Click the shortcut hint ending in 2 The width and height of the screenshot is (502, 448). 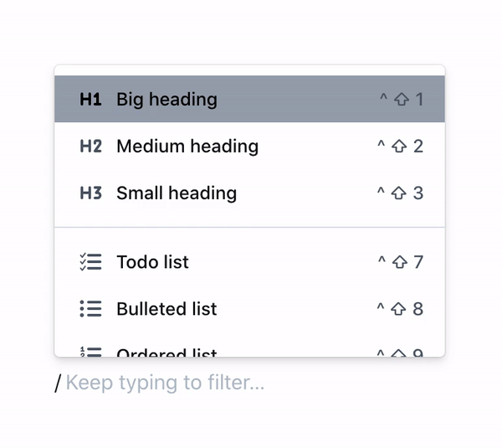(x=400, y=147)
